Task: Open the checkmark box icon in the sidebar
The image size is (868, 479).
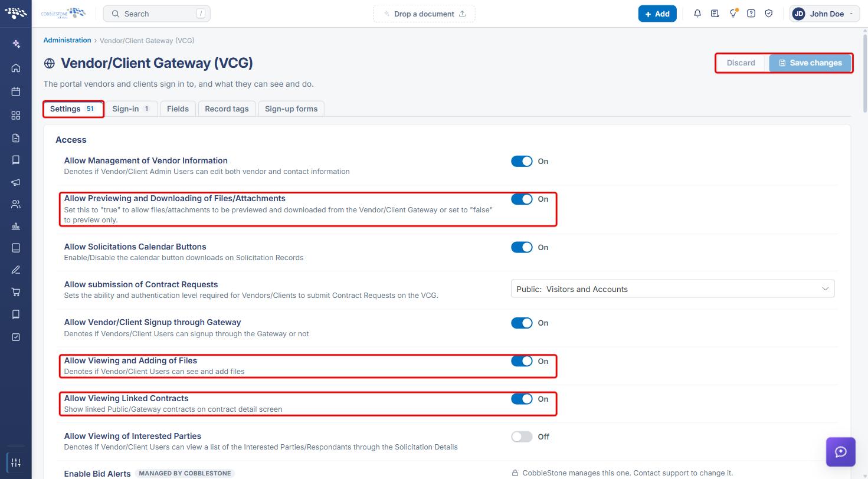Action: click(16, 337)
